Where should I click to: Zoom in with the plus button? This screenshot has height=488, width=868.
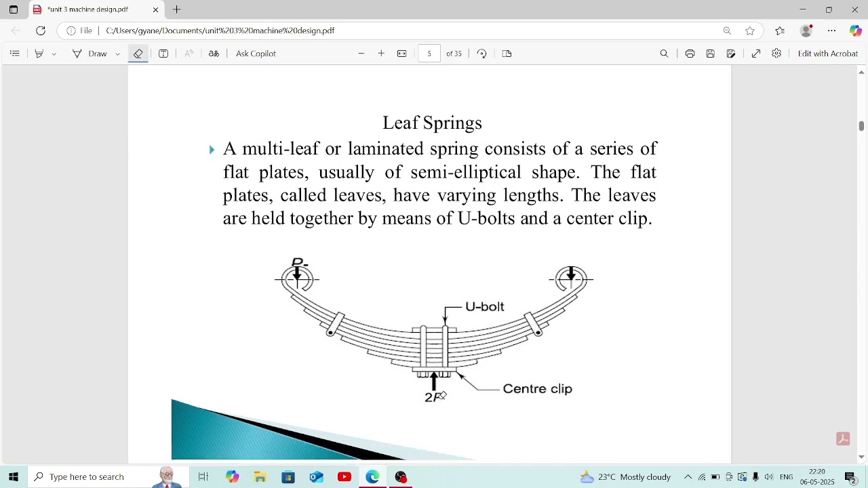[x=382, y=54]
